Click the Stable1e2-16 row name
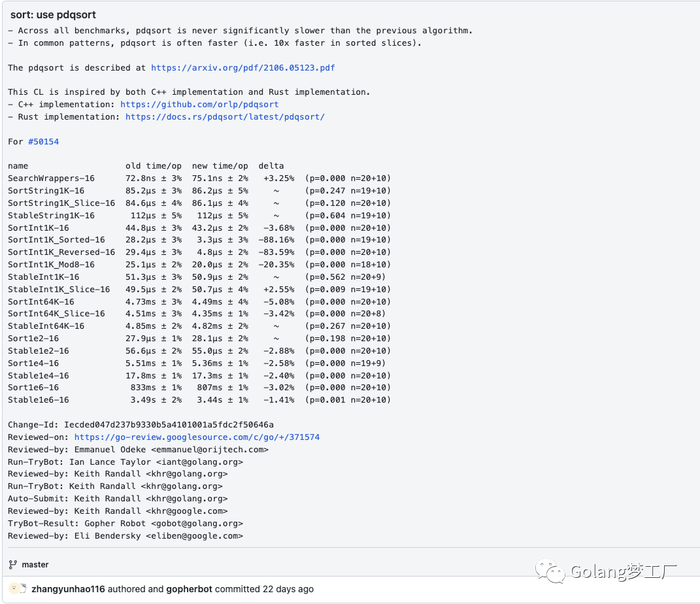Image resolution: width=700 pixels, height=604 pixels. pos(39,351)
